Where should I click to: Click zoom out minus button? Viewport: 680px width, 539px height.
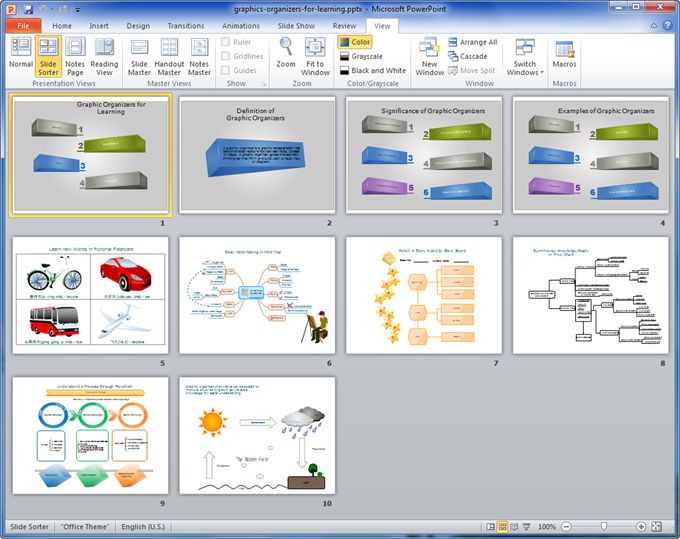[x=566, y=527]
